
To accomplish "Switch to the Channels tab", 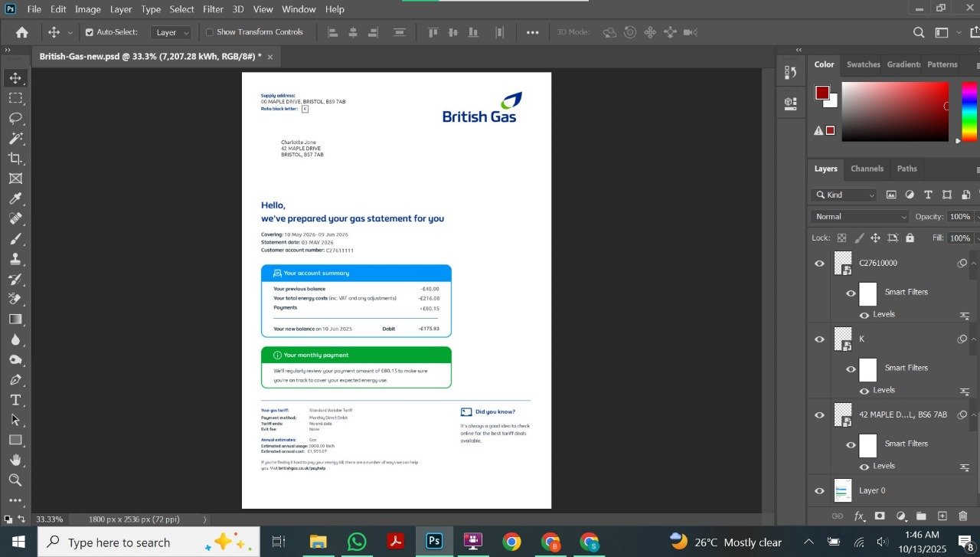I will tap(867, 169).
